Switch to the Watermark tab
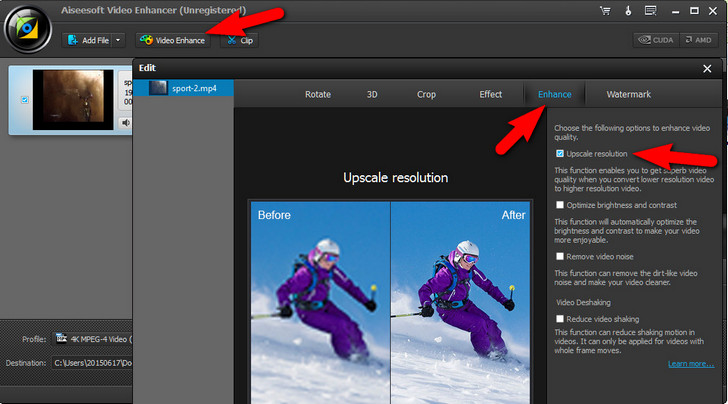The height and width of the screenshot is (404, 728). tap(629, 94)
